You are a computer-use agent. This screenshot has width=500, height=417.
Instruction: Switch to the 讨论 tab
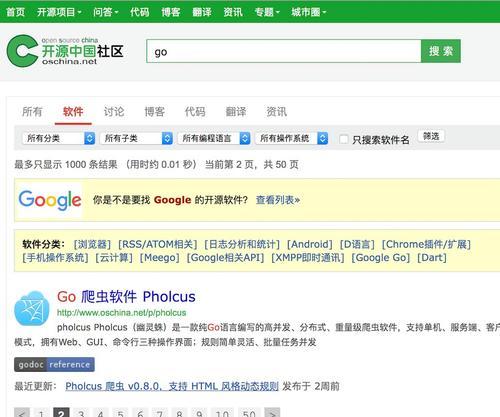click(114, 112)
